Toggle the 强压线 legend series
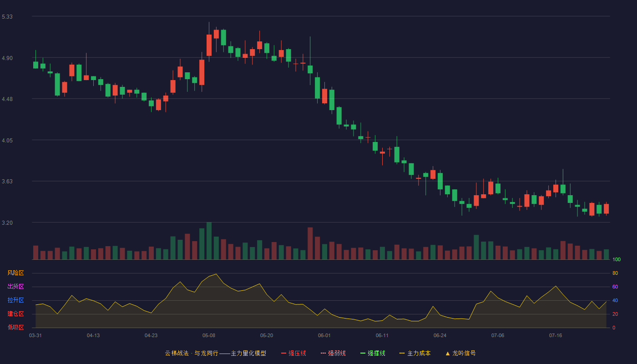The image size is (637, 364). [293, 353]
